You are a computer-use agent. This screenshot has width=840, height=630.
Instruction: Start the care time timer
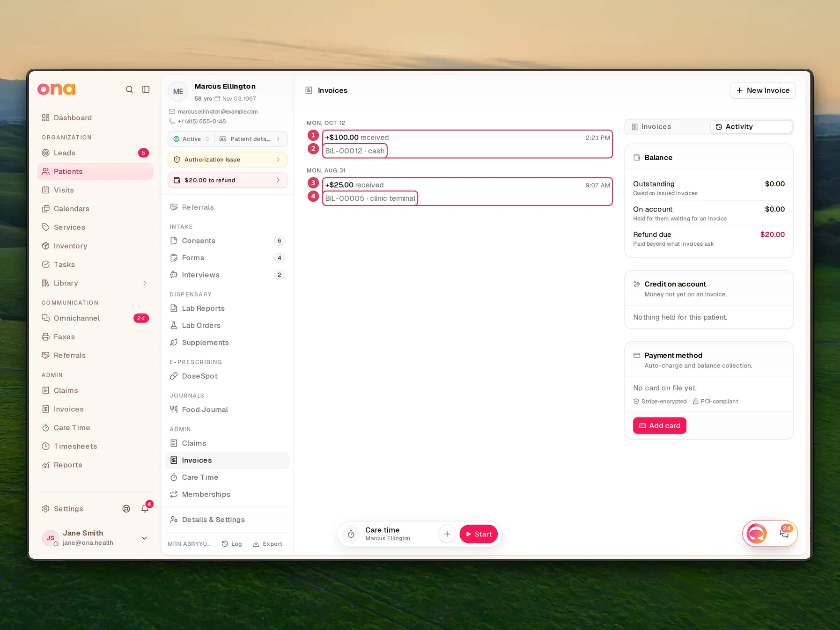(479, 534)
